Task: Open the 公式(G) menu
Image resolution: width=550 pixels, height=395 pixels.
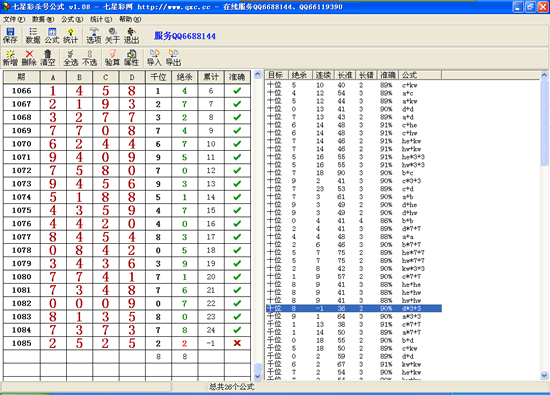Action: point(72,19)
